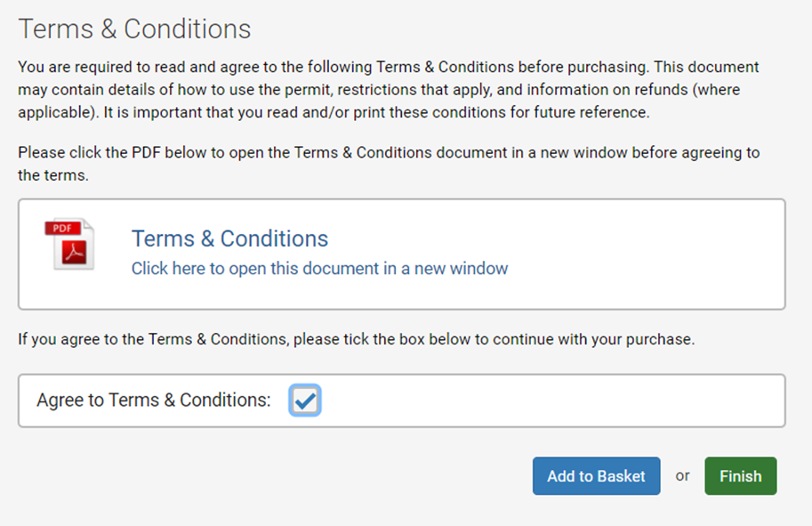Viewport: 812px width, 526px height.
Task: Click the red "PDF" badge on the file icon
Action: 62,228
